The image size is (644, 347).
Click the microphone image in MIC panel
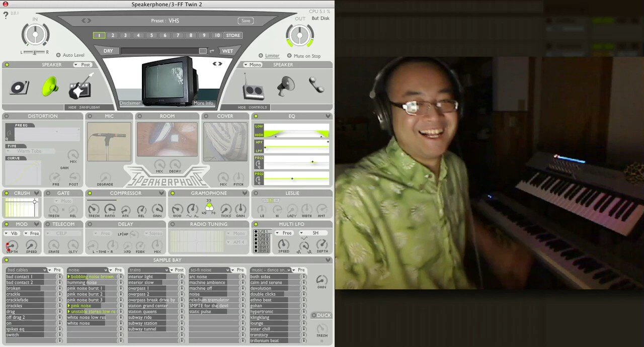(109, 141)
